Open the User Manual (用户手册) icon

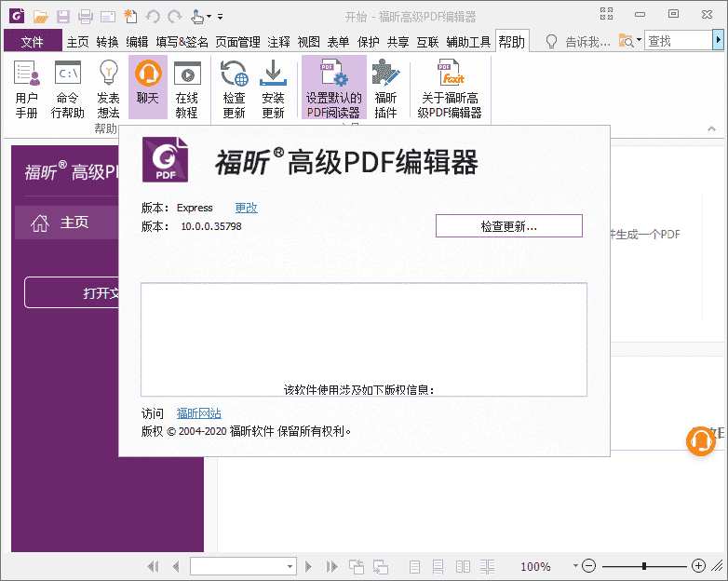(x=26, y=88)
